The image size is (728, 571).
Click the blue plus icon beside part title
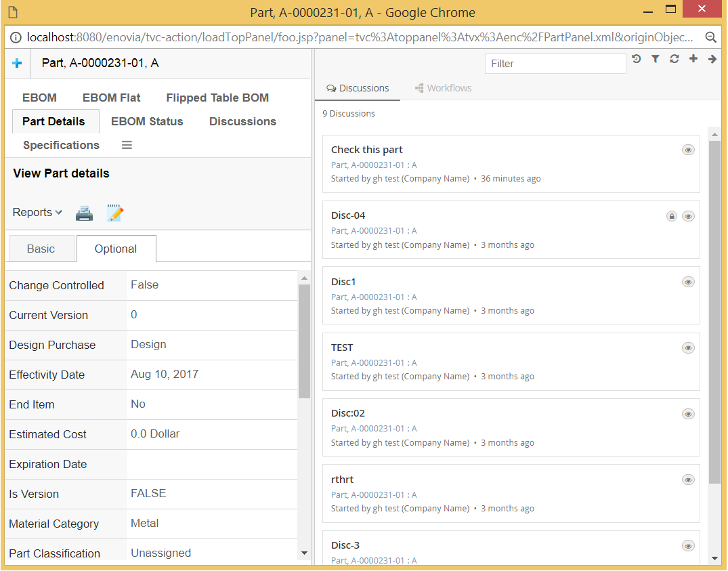point(17,63)
